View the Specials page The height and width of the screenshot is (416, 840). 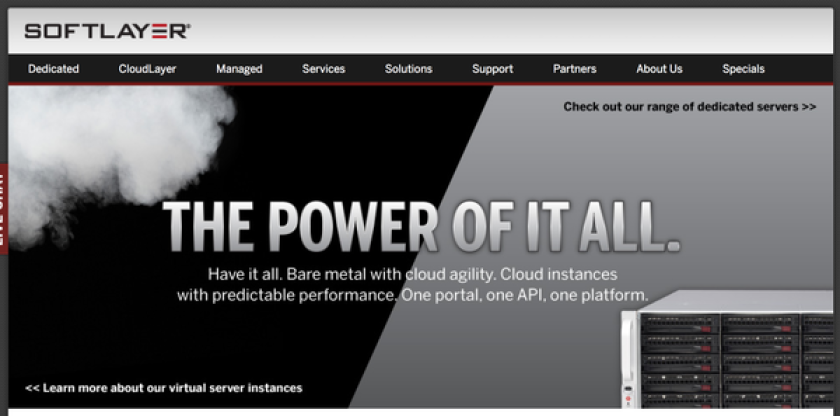(743, 69)
